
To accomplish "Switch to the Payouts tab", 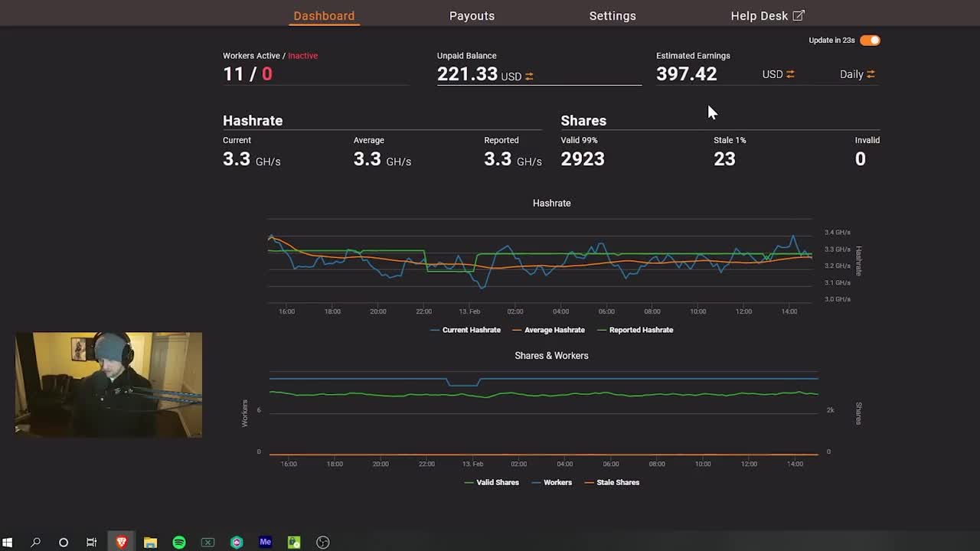I will click(x=472, y=15).
